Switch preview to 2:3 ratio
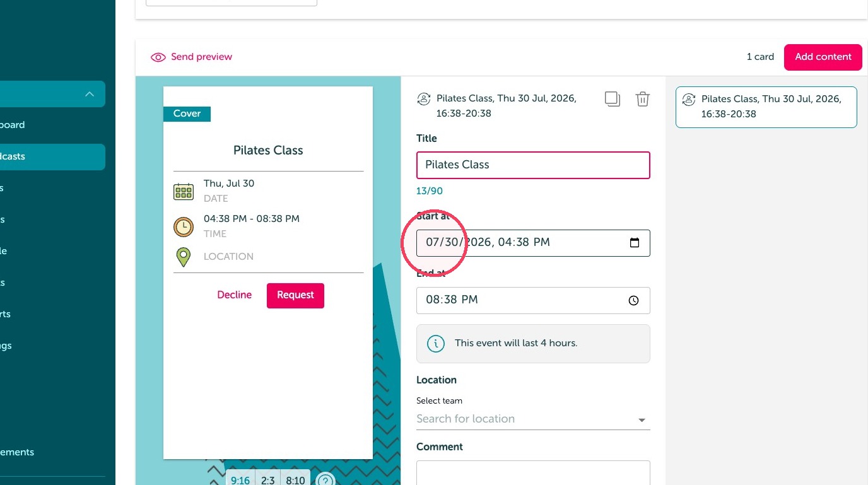The image size is (868, 485). pos(268,480)
